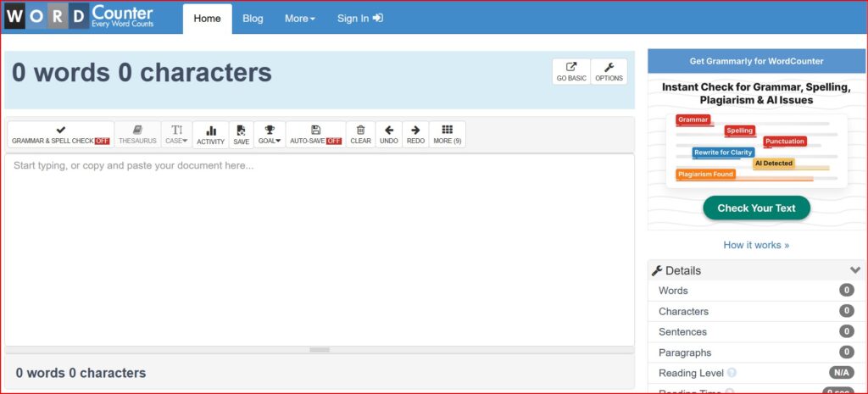Click the Check Your Text button

[x=756, y=208]
